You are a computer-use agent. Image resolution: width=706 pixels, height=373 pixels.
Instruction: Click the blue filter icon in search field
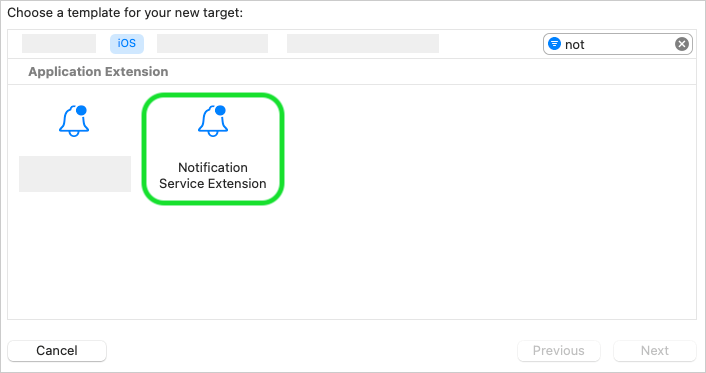pos(554,44)
